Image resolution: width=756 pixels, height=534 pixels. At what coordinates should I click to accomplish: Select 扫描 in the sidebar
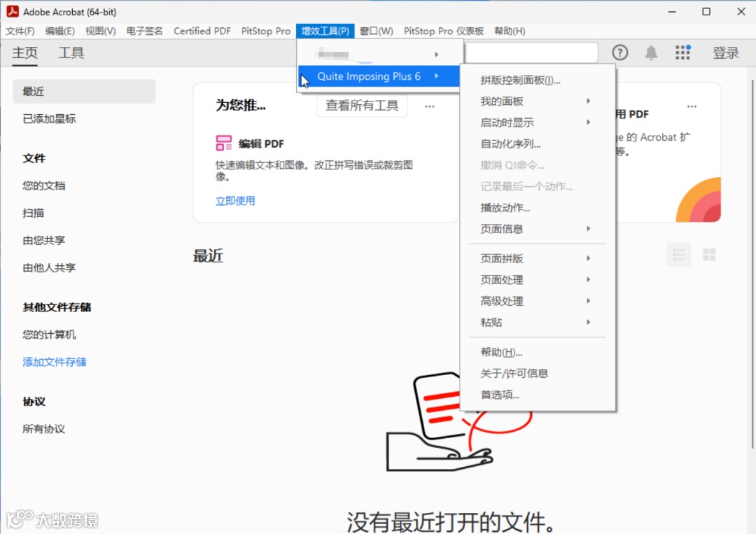point(34,213)
